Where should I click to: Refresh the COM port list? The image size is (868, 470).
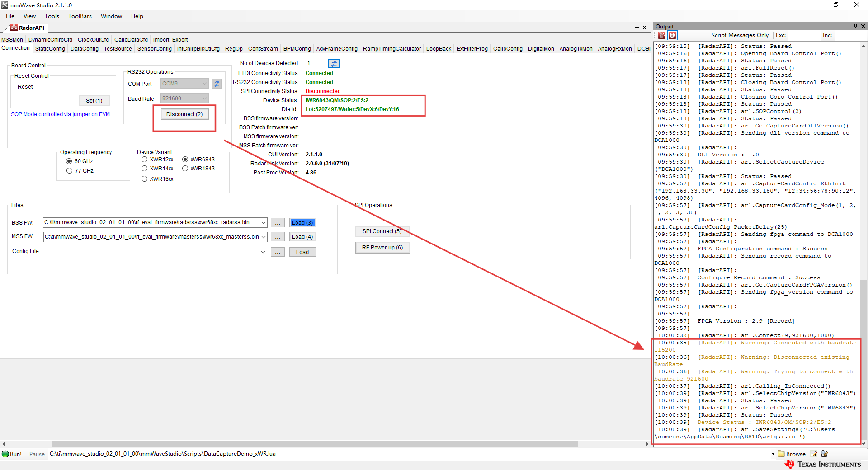point(217,84)
